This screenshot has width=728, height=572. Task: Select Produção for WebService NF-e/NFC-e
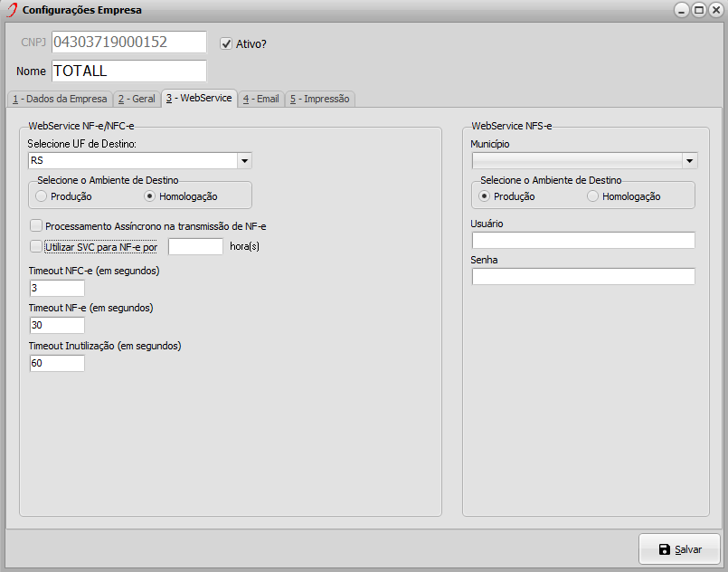tap(40, 195)
